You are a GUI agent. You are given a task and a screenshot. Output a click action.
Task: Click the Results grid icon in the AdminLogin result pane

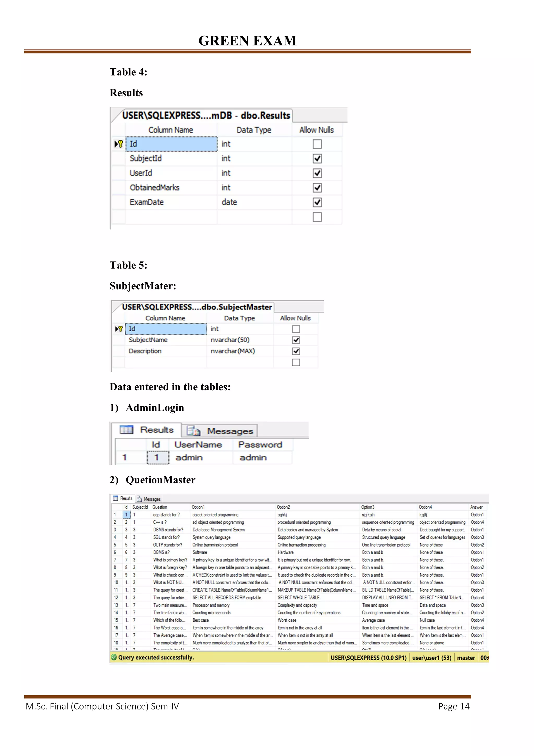pyautogui.click(x=126, y=430)
